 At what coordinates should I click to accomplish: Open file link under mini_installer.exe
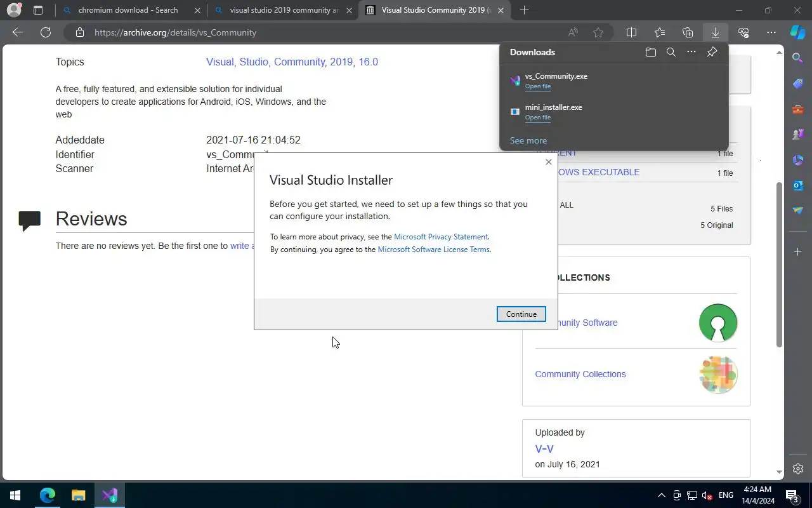(x=537, y=117)
